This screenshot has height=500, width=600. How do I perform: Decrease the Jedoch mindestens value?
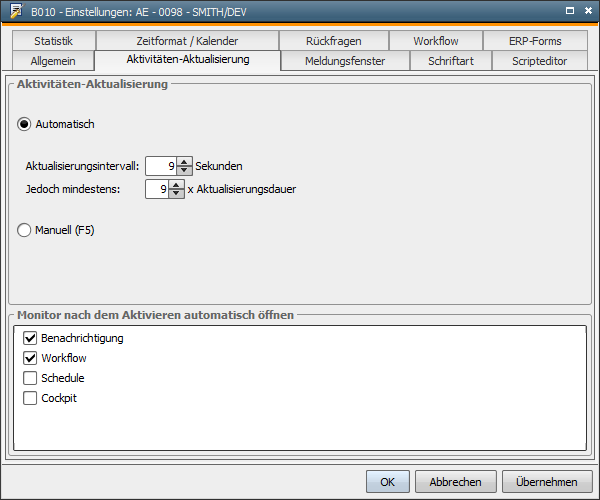click(x=177, y=193)
